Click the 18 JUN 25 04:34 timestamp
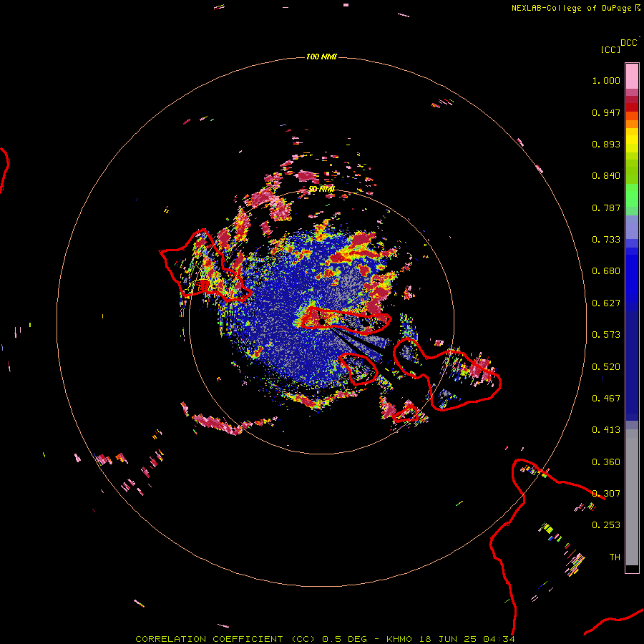This screenshot has width=644, height=644. (467, 639)
